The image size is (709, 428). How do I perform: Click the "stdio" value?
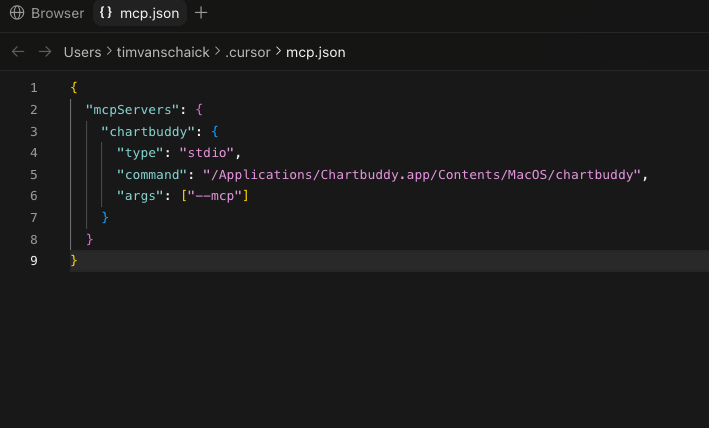[x=207, y=153]
